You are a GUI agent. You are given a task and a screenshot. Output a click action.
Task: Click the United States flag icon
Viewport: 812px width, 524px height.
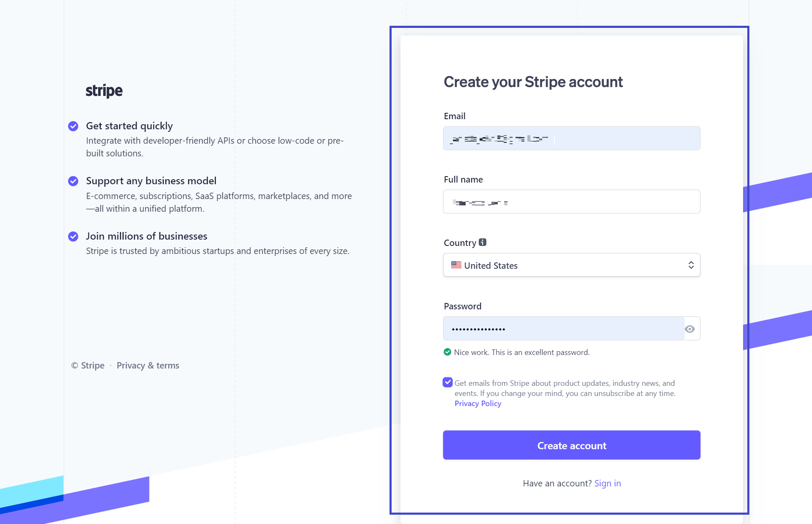(455, 265)
